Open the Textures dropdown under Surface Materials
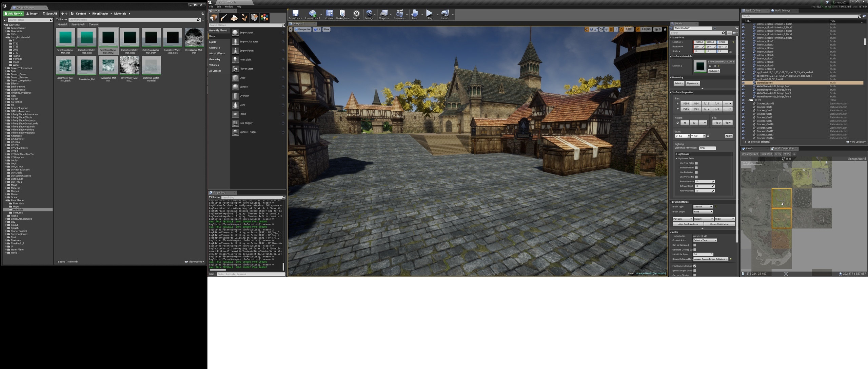The image size is (868, 369). (714, 71)
